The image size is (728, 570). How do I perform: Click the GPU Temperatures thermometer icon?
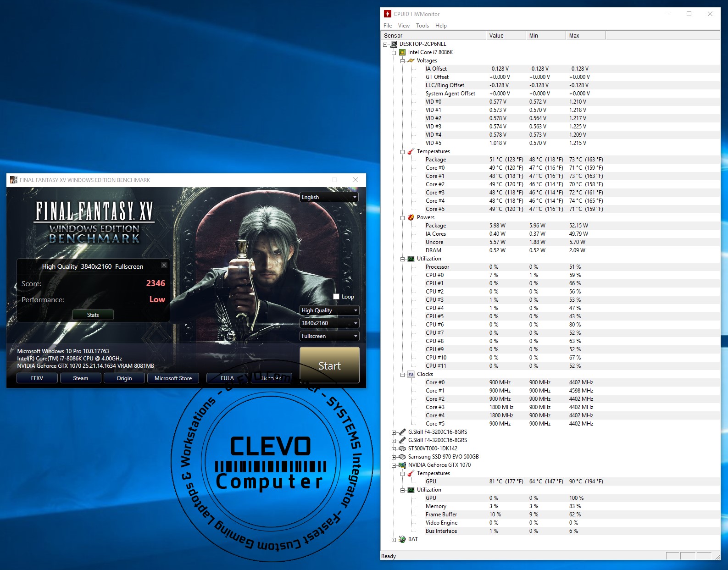(x=411, y=473)
